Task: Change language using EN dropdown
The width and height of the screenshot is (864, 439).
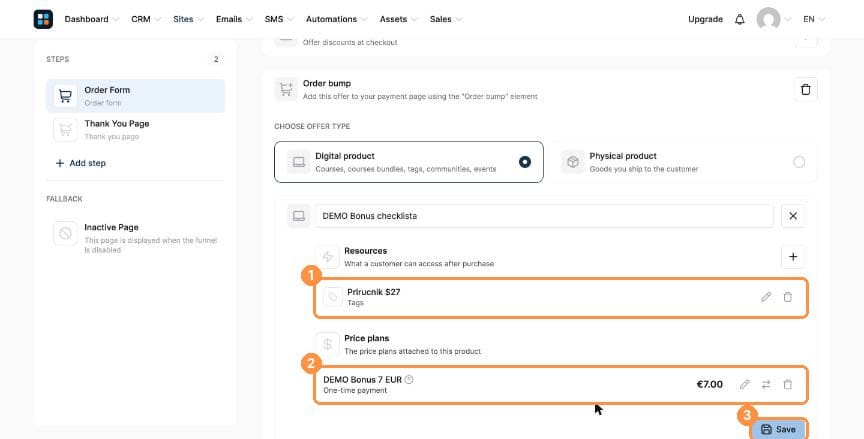Action: coord(814,19)
